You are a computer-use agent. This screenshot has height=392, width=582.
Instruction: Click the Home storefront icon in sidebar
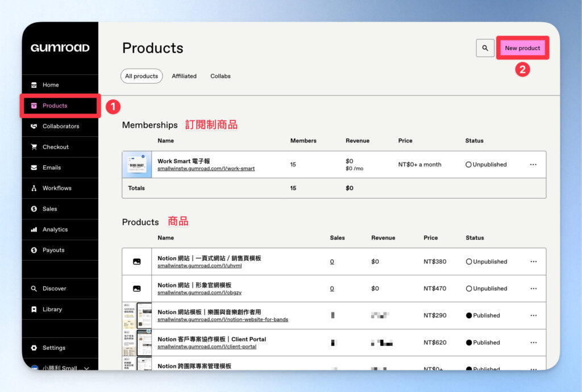pos(34,85)
